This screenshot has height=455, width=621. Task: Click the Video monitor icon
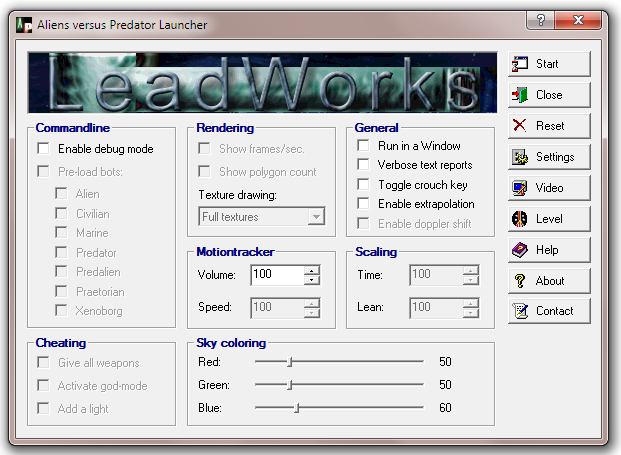(x=520, y=188)
